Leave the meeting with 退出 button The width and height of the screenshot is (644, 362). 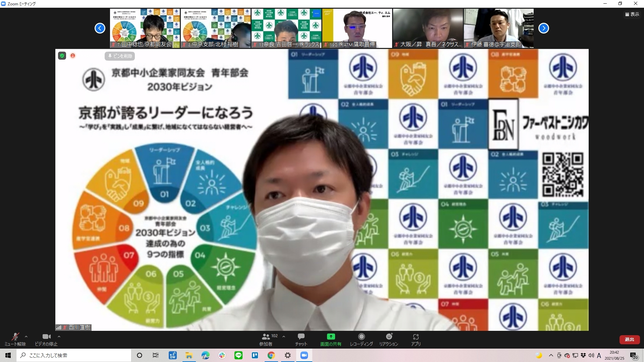coord(629,340)
